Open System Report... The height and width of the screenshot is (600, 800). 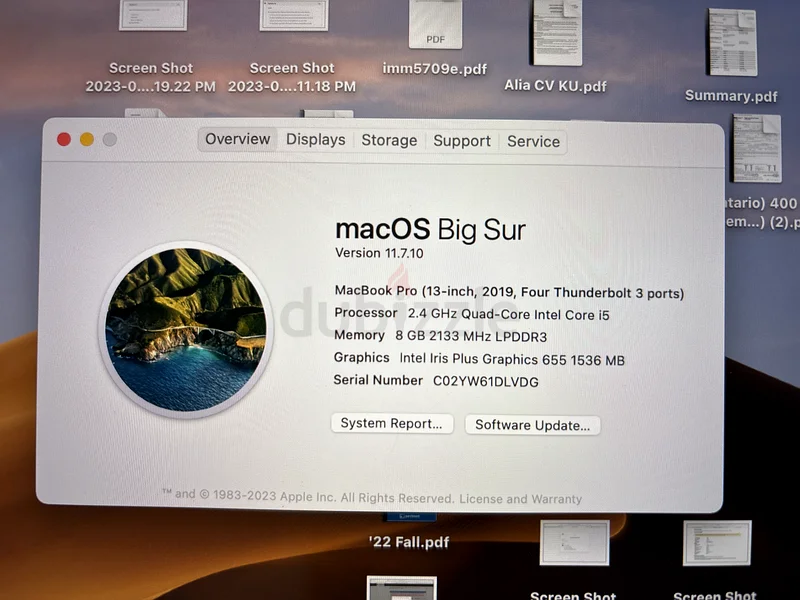point(392,423)
